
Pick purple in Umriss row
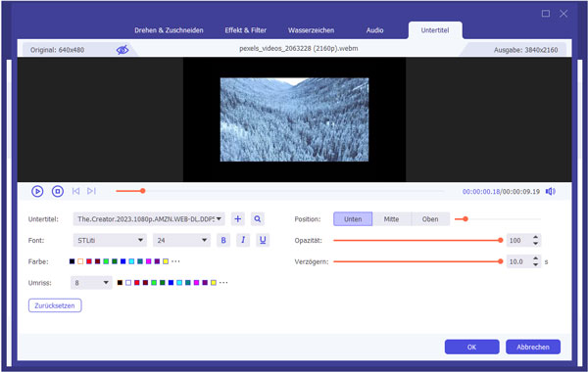click(x=205, y=283)
